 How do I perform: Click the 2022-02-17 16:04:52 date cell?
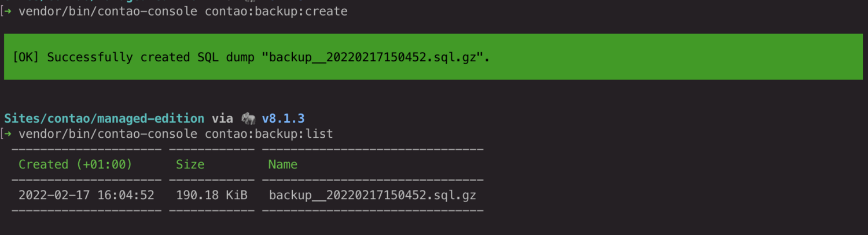click(86, 195)
